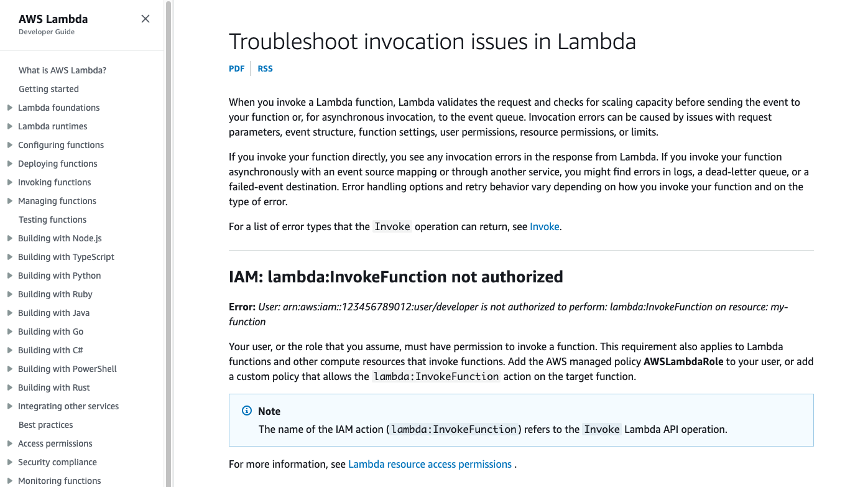Expand Security compliance arrow
This screenshot has height=487, width=868.
pyautogui.click(x=10, y=462)
